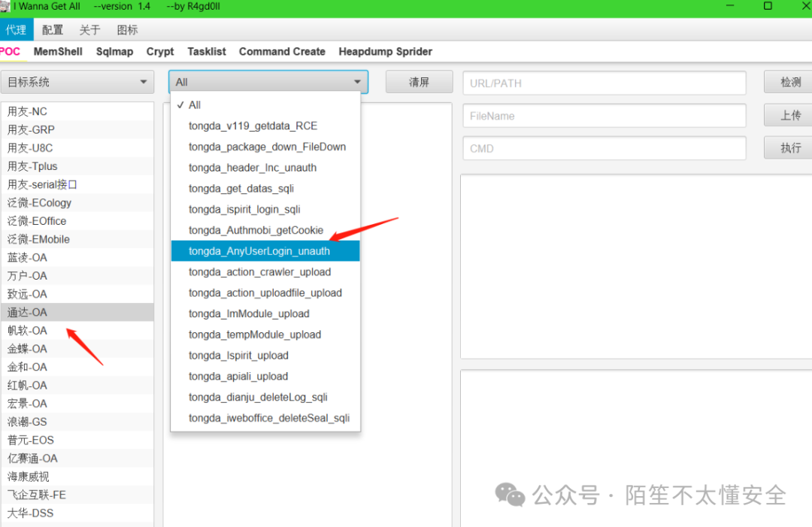The image size is (812, 527).
Task: Switch to the Heapdump Spider tab
Action: [385, 51]
